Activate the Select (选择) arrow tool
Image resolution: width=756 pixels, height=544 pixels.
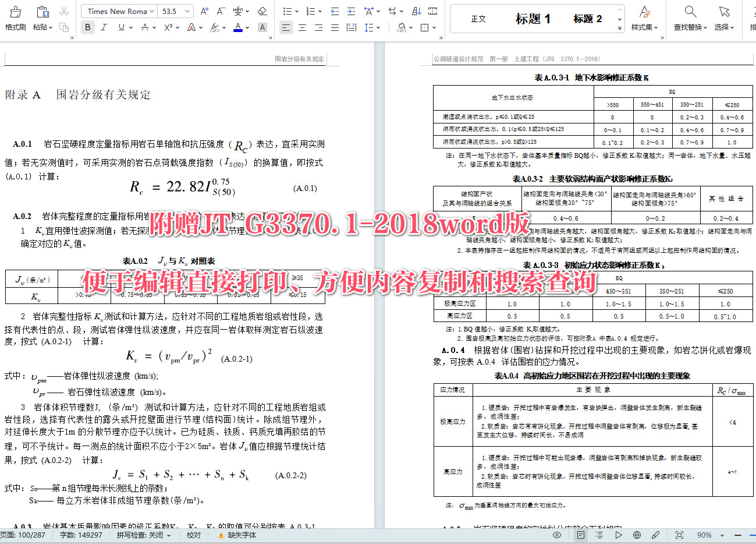[723, 16]
